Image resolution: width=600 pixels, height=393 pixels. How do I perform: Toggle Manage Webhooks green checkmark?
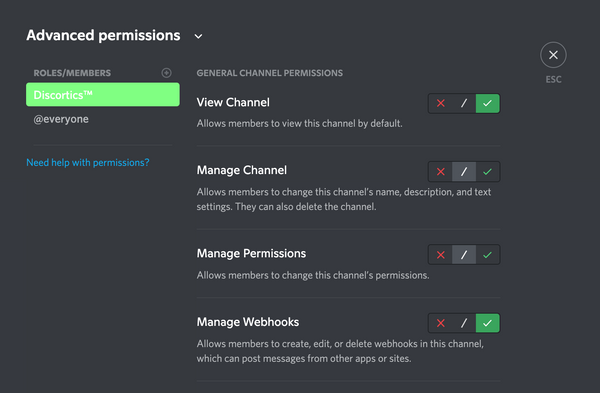488,323
